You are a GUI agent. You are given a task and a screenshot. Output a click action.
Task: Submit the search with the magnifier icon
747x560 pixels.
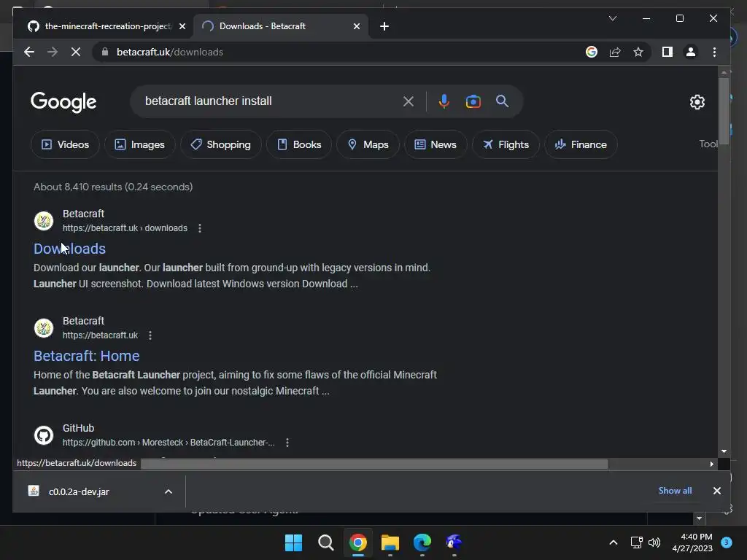(x=502, y=101)
